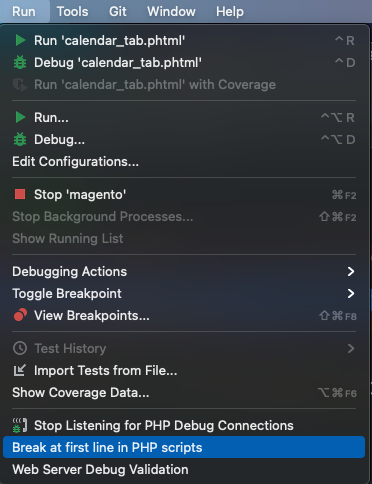This screenshot has height=484, width=372.
Task: Click the Stop Listening PHP Debug phone icon
Action: 20,425
